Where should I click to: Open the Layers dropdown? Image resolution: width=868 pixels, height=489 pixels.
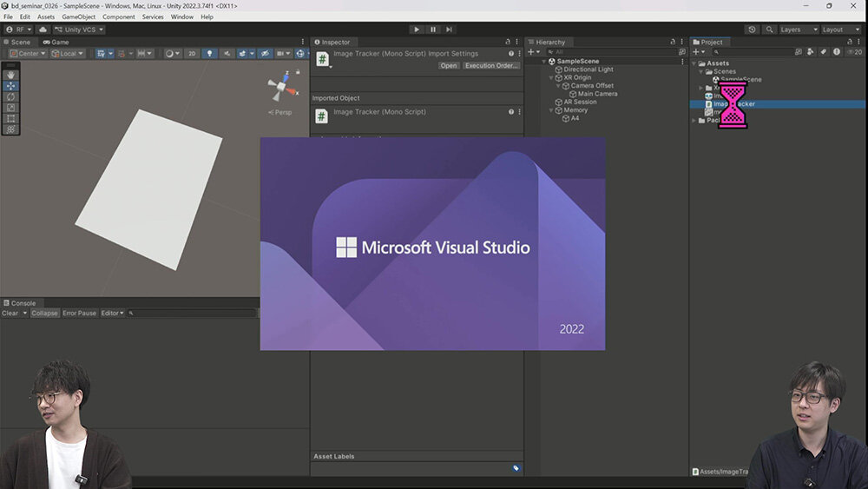click(x=797, y=30)
